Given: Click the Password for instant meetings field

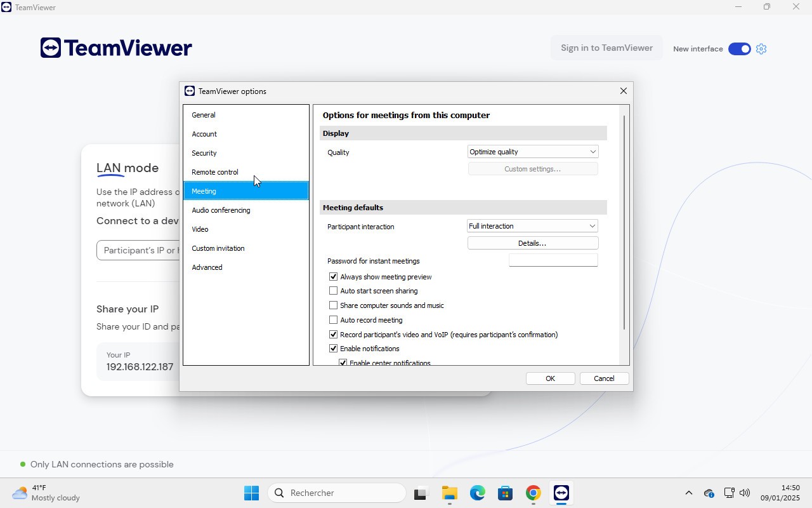Looking at the screenshot, I should 553,260.
